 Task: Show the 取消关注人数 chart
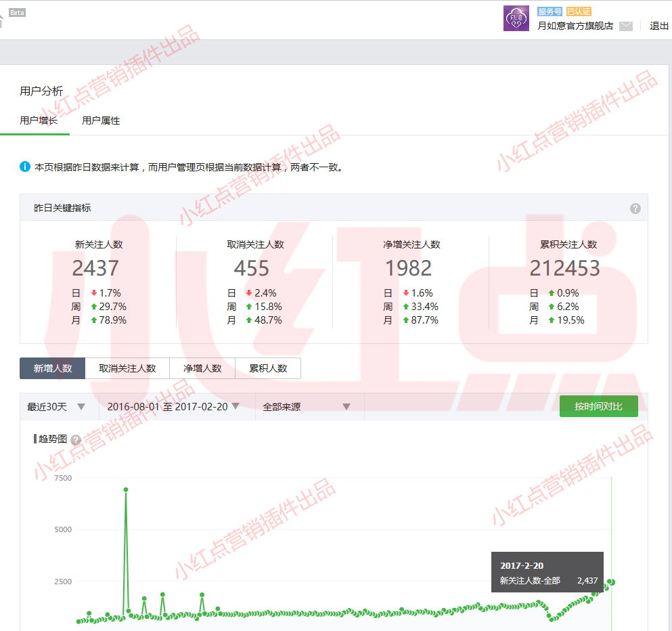(127, 368)
